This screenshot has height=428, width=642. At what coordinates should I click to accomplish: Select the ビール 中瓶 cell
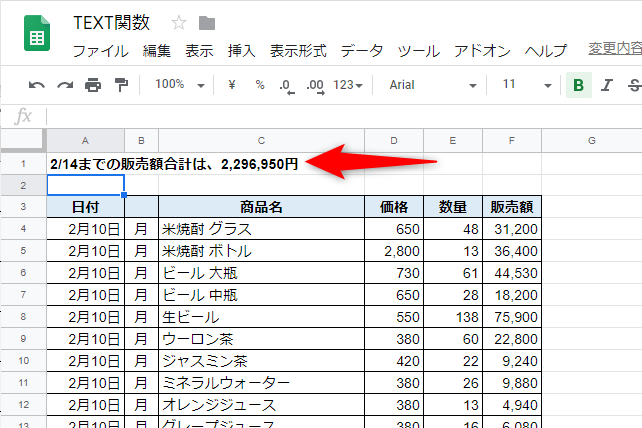(261, 295)
